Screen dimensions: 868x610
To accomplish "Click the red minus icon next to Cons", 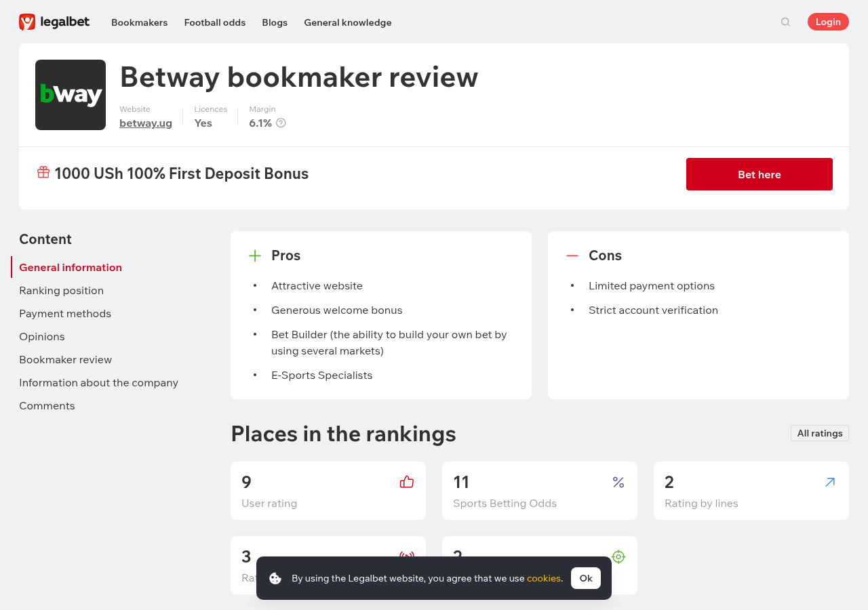I will coord(572,256).
